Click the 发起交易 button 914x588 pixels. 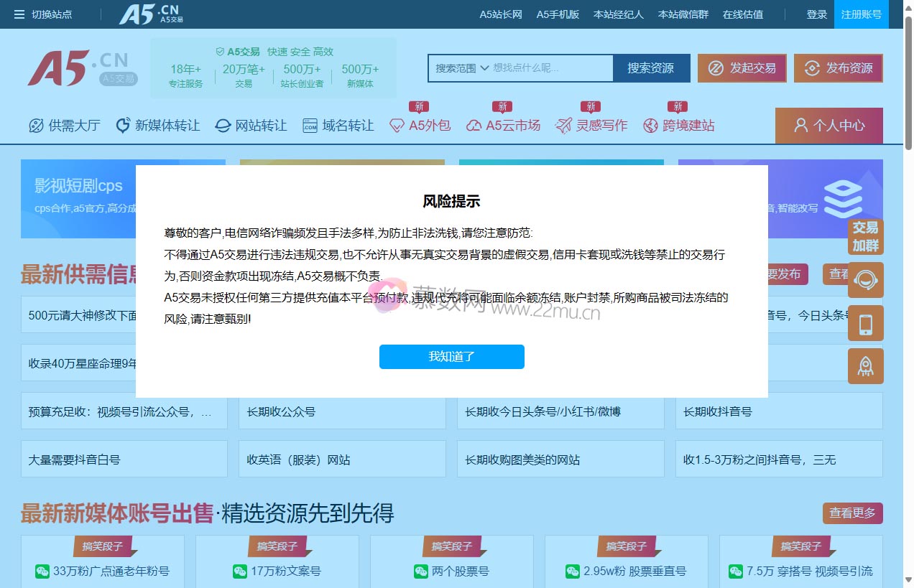pos(742,68)
